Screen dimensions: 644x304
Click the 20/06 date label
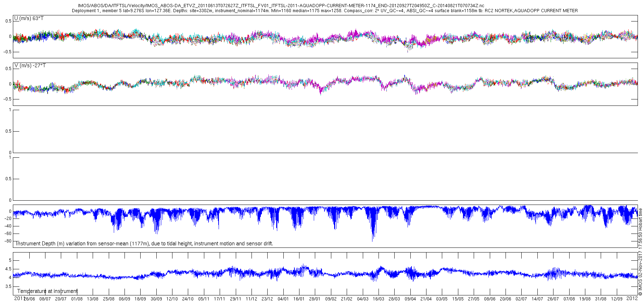(x=506, y=299)
